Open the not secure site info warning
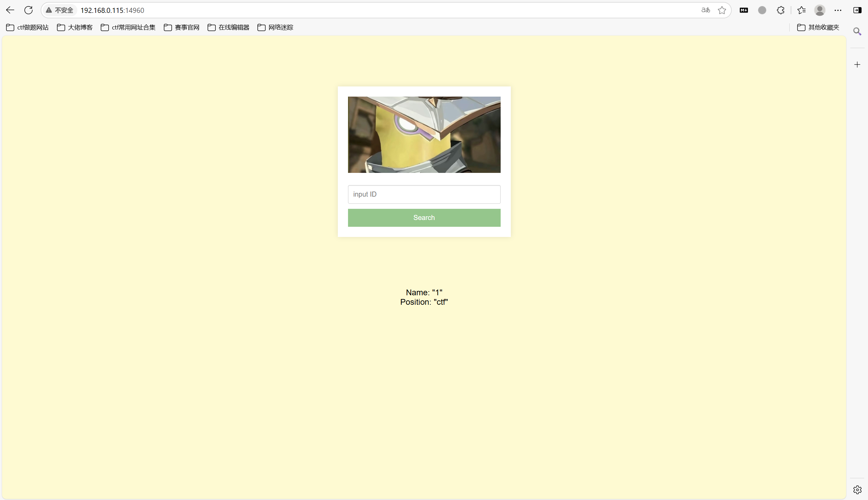Image resolution: width=868 pixels, height=500 pixels. (60, 10)
